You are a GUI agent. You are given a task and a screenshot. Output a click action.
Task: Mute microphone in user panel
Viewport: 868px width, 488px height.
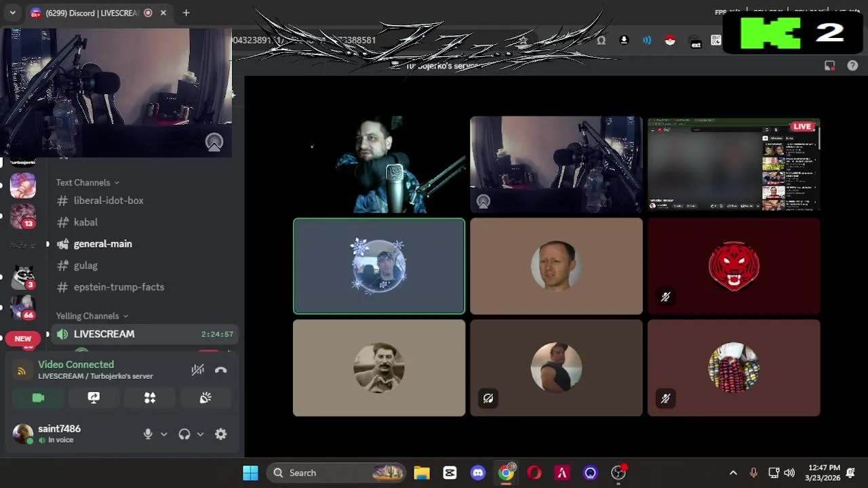point(148,434)
